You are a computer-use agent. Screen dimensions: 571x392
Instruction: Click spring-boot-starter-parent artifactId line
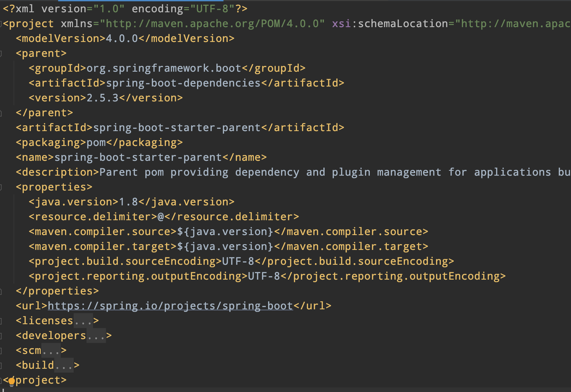[180, 128]
